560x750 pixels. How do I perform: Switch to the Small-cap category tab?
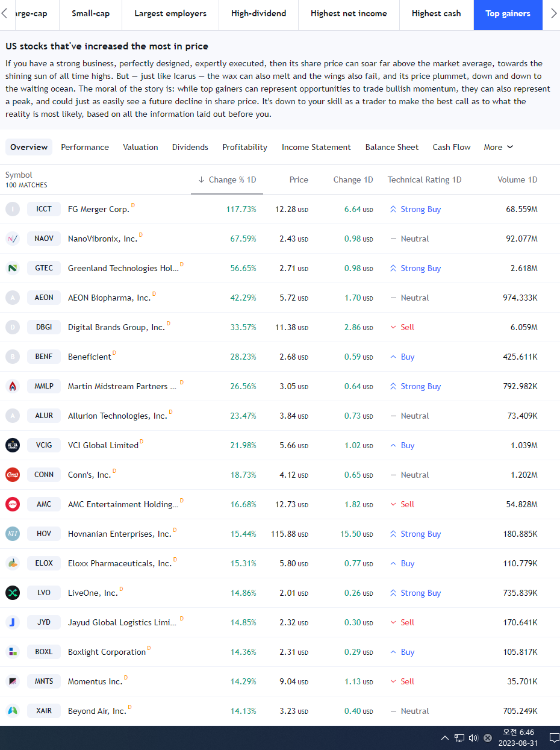point(90,13)
